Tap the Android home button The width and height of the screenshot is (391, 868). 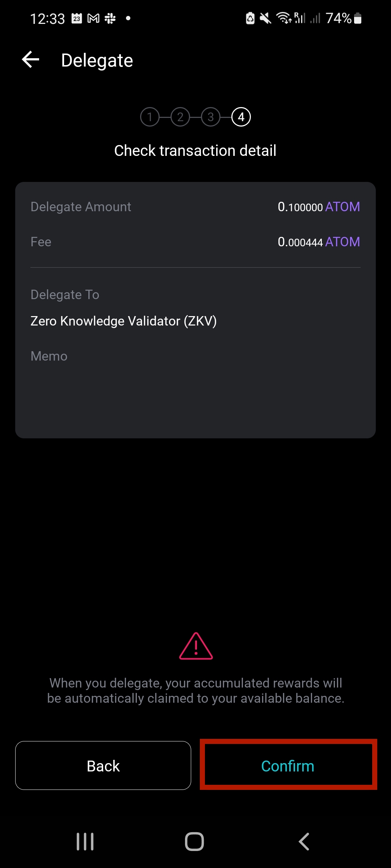pyautogui.click(x=194, y=842)
